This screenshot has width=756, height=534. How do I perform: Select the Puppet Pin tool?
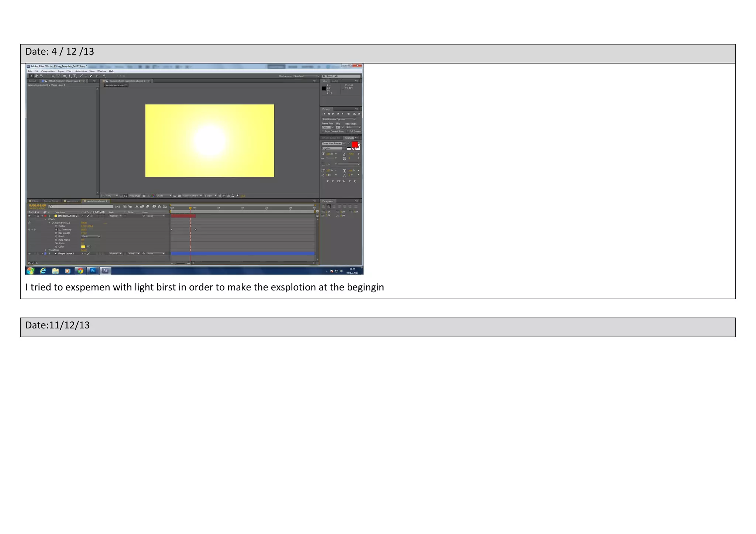pyautogui.click(x=104, y=76)
